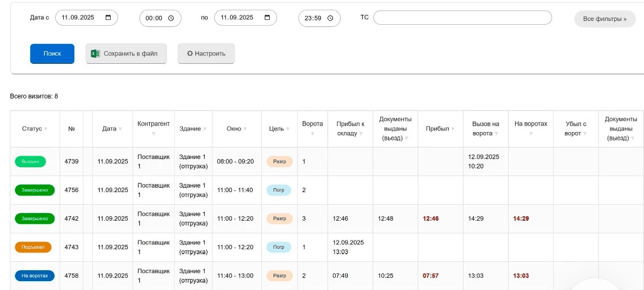
Task: Click Погр tag in row 4743
Action: tap(279, 247)
